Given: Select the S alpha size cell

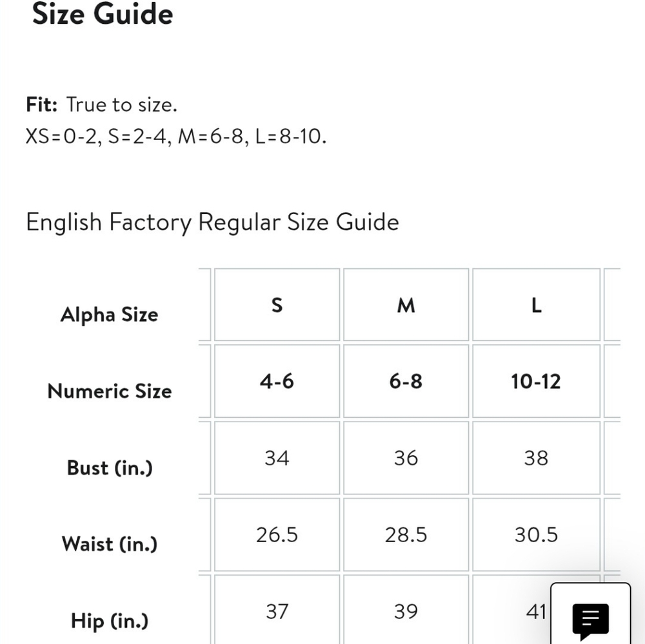Looking at the screenshot, I should click(277, 305).
